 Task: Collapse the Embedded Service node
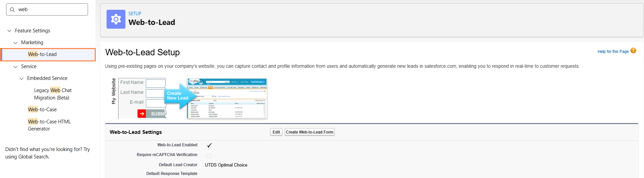pyautogui.click(x=22, y=79)
